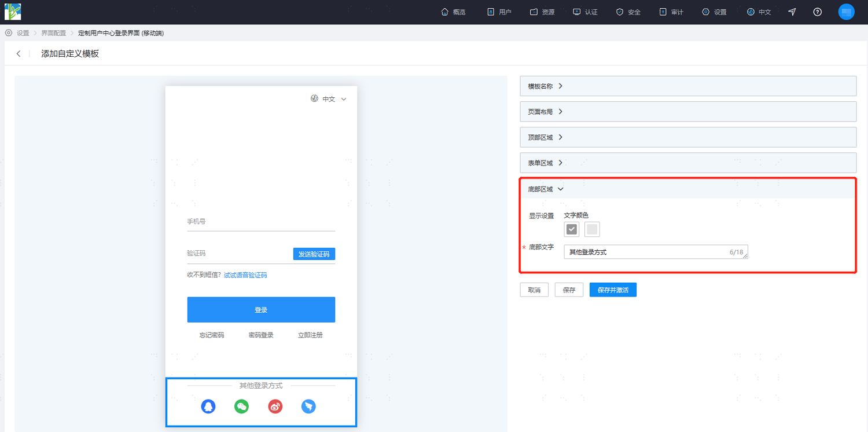Go back using the left arrow icon
The width and height of the screenshot is (868, 432).
19,54
